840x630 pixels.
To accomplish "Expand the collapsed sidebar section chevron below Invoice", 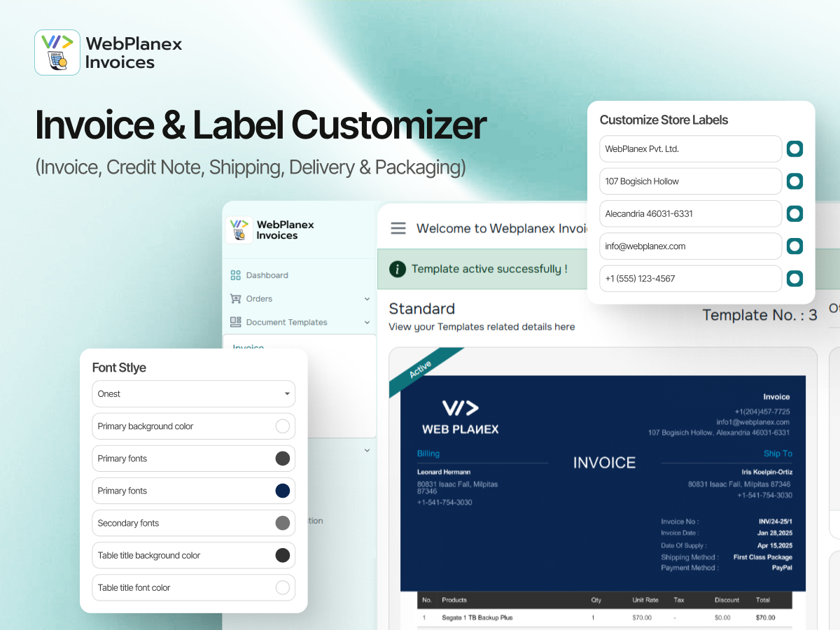I will point(367,451).
